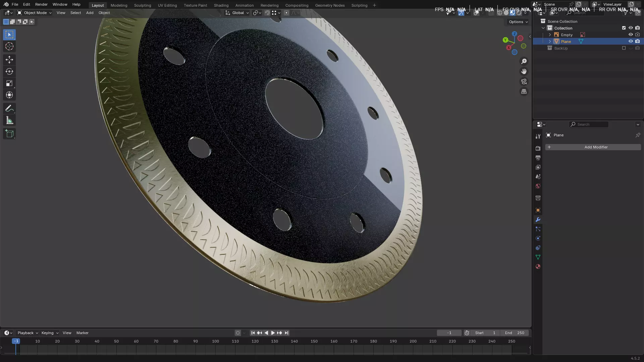Screen dimensions: 644x362
Task: Play the animation forward
Action: [273, 333]
